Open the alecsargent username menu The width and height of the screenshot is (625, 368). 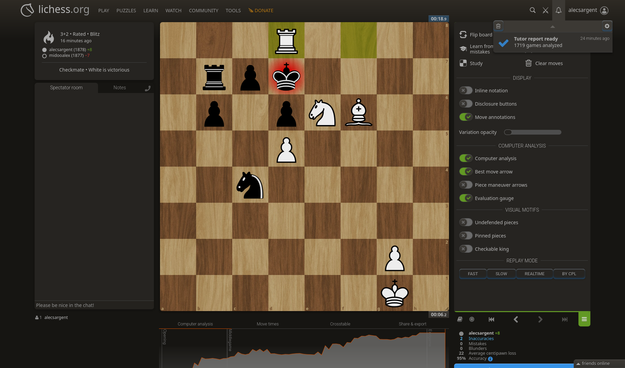coord(582,10)
